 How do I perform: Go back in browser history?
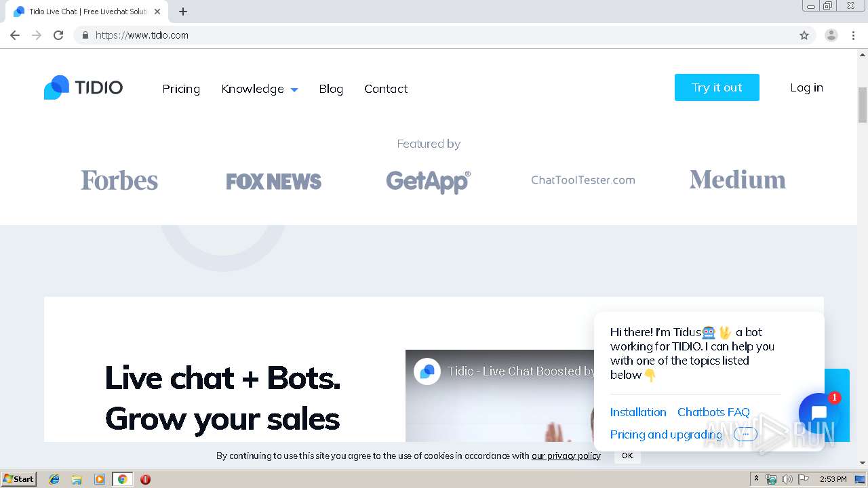pyautogui.click(x=15, y=35)
